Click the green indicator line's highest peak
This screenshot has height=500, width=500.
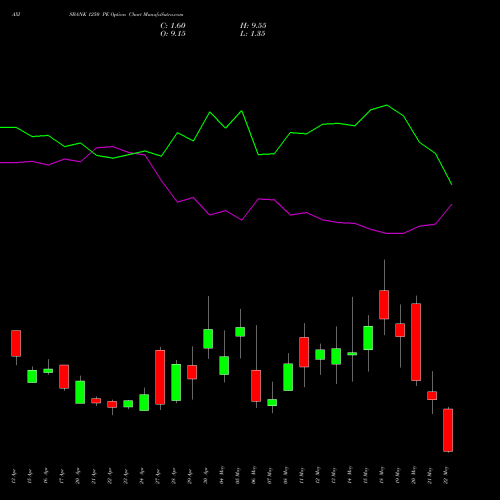tap(387, 105)
